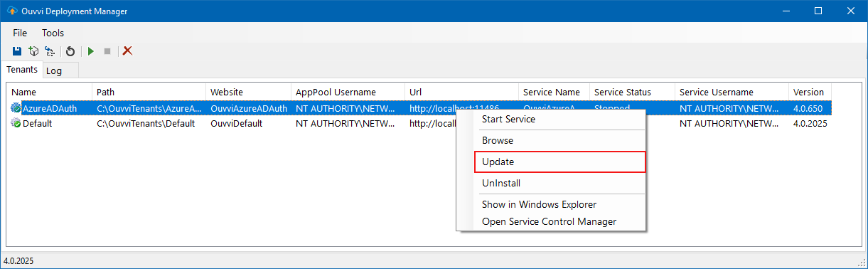Click version 4.0.2025 in Default row
868x269 pixels.
click(810, 123)
